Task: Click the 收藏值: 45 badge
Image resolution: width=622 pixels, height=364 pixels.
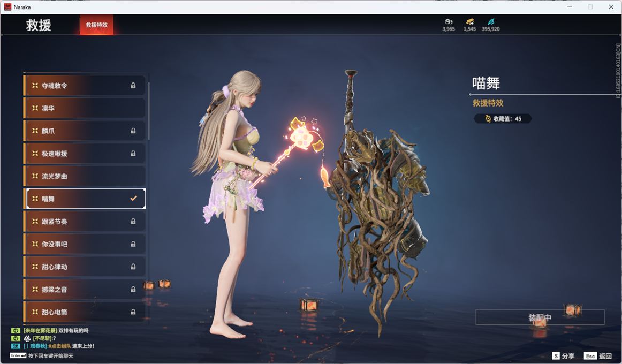Action: click(x=503, y=118)
